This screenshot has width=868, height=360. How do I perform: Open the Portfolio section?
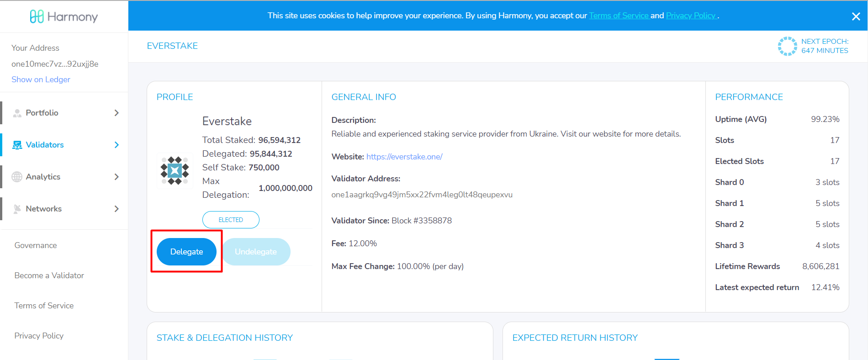click(64, 113)
